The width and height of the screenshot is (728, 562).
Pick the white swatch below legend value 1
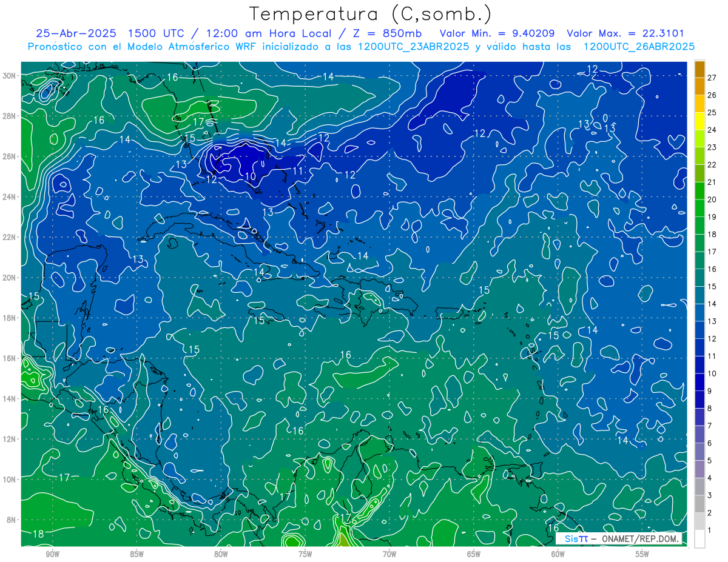[699, 539]
